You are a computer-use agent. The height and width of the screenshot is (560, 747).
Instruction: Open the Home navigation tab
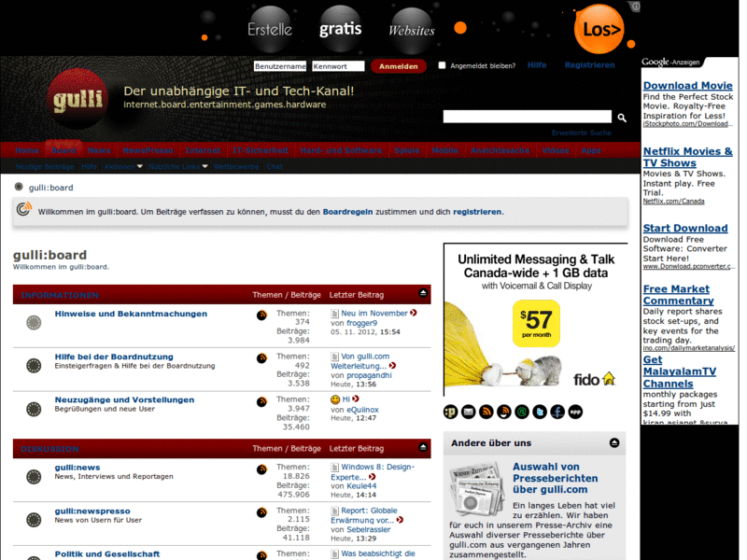click(x=27, y=150)
